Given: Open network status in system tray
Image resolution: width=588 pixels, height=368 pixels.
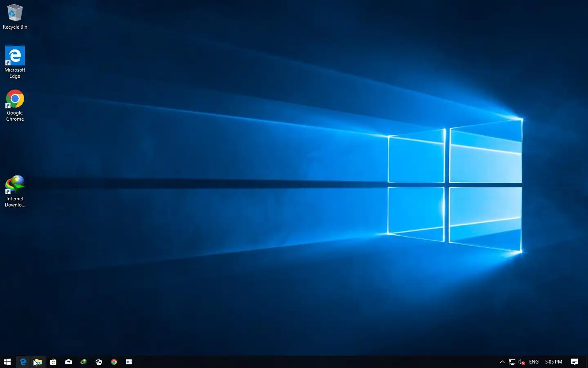Looking at the screenshot, I should pyautogui.click(x=512, y=362).
